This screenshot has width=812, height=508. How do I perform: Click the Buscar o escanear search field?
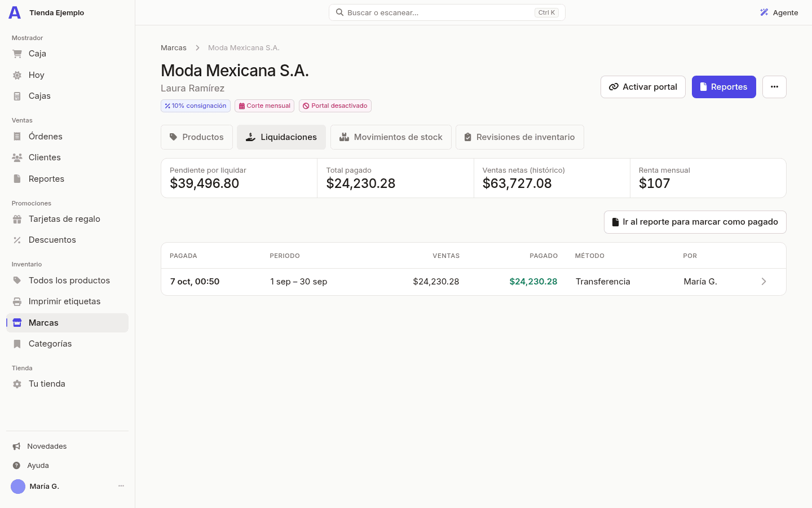[447, 12]
